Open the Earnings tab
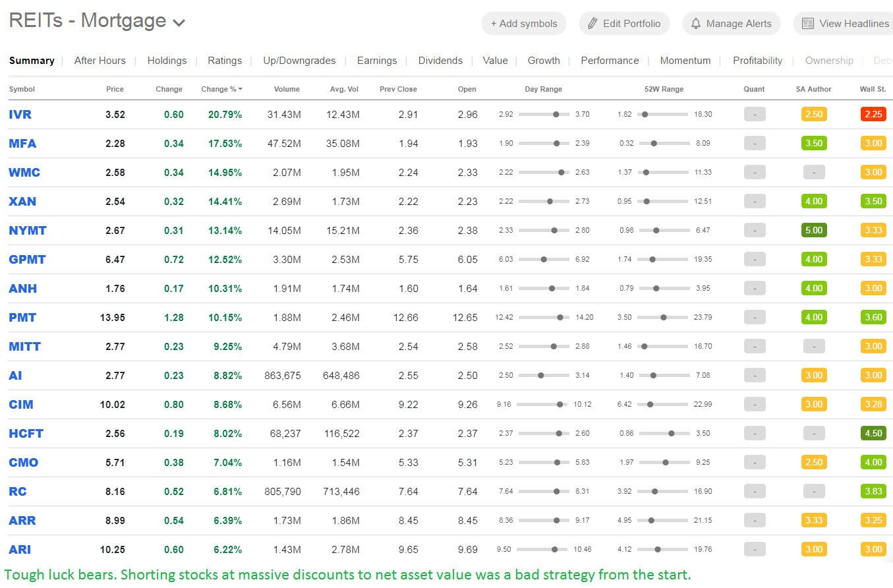The image size is (893, 588). [377, 61]
